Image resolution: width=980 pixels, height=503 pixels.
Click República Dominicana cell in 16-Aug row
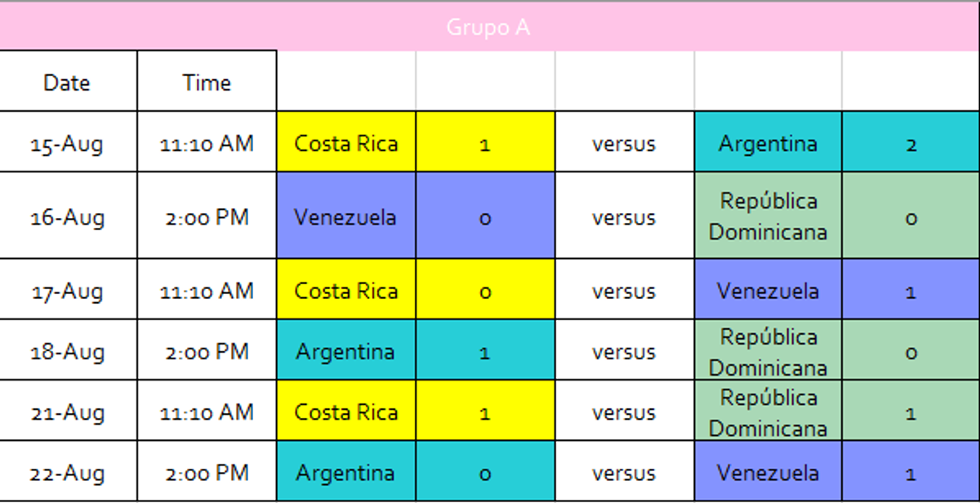pos(768,216)
